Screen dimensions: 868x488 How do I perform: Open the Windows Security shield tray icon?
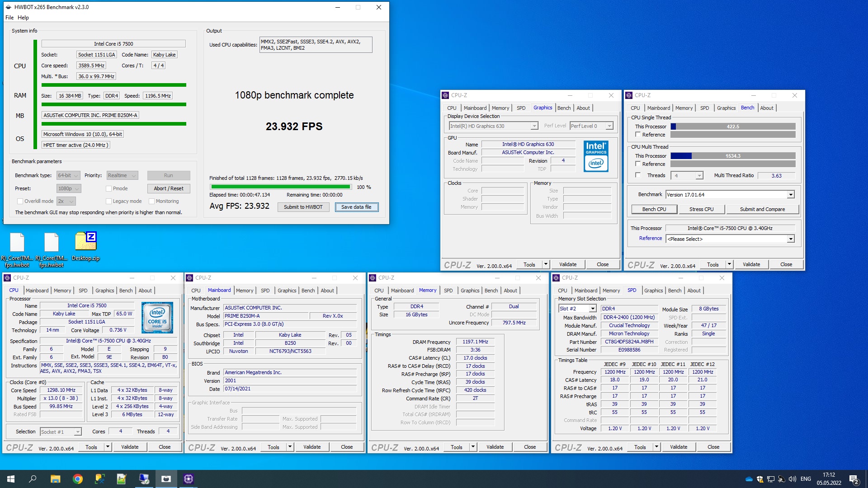pos(760,479)
